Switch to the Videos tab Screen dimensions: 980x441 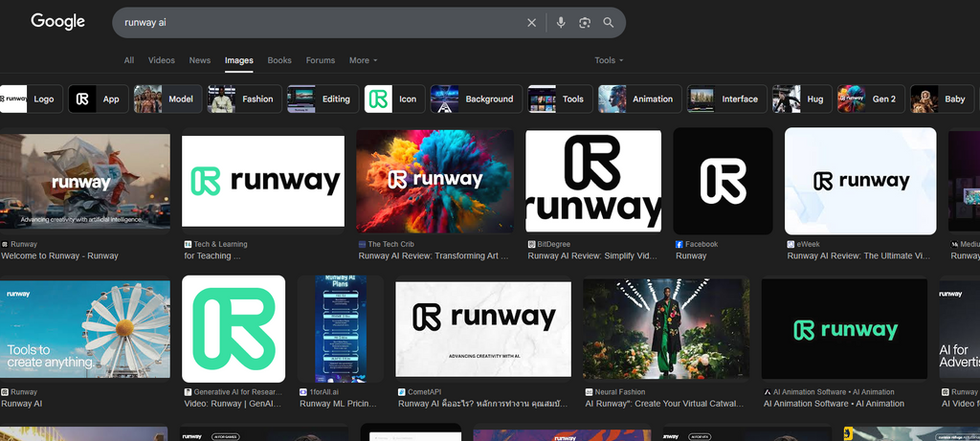(x=161, y=60)
